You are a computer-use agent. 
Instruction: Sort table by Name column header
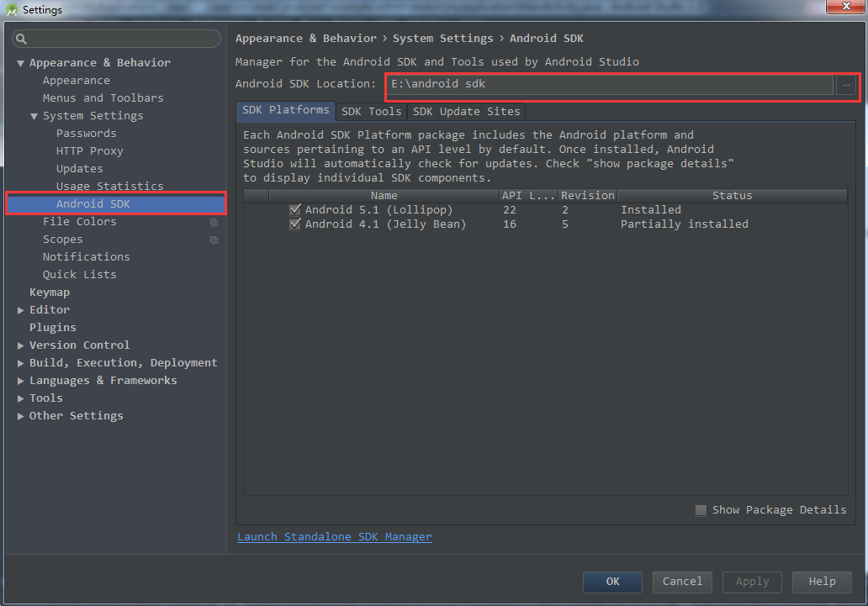point(384,196)
